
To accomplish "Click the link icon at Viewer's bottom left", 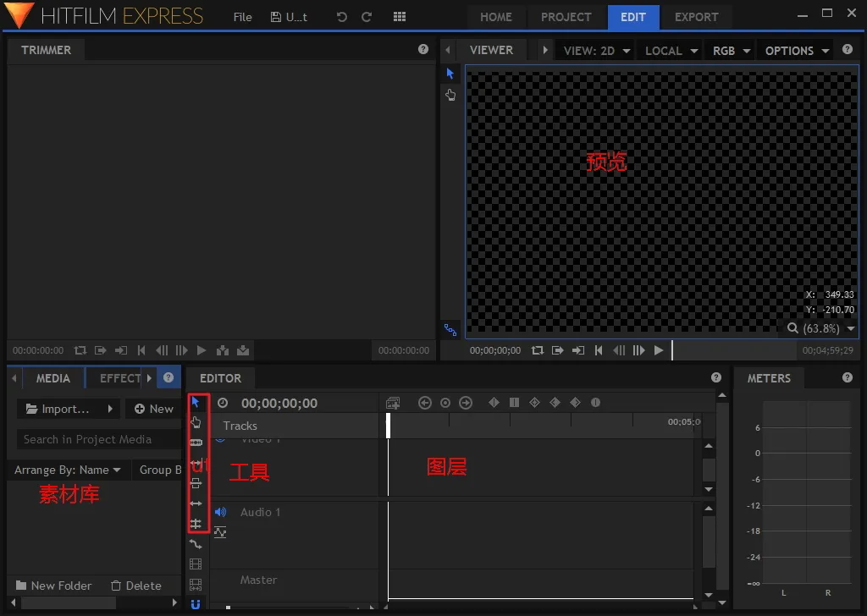I will 450,330.
